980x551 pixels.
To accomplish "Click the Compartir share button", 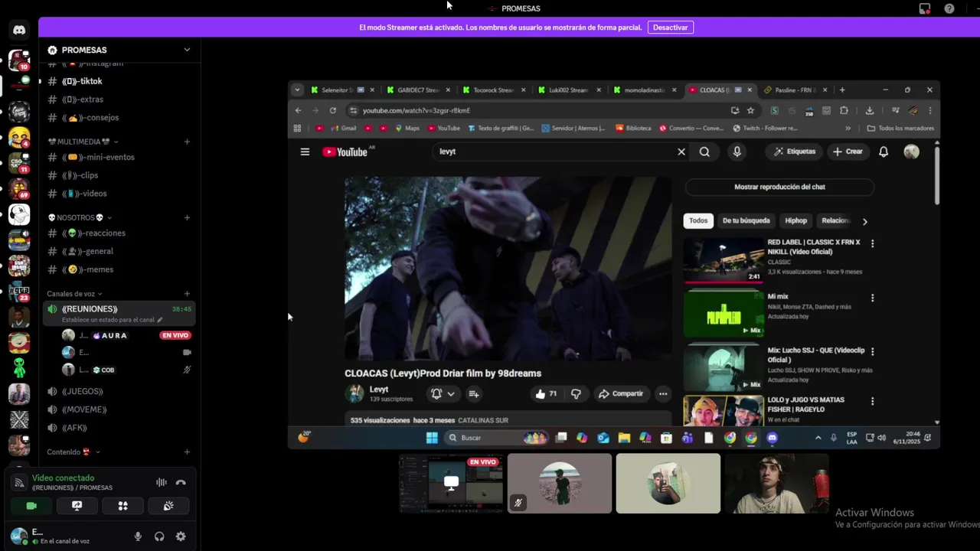I will (621, 394).
